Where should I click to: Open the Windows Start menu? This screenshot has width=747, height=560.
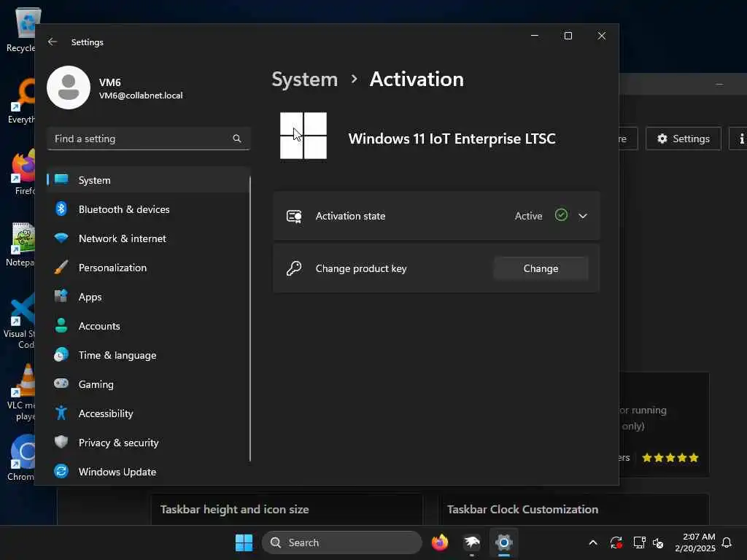[244, 542]
